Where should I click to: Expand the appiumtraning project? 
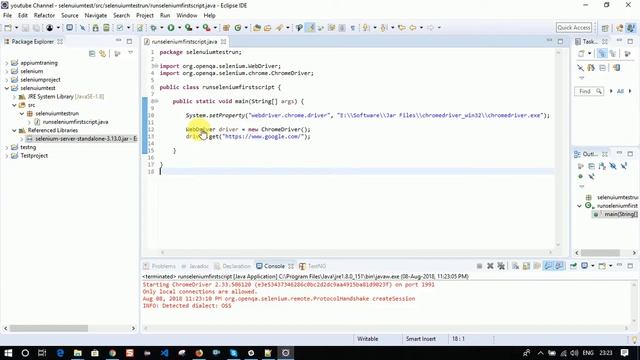pyautogui.click(x=7, y=63)
